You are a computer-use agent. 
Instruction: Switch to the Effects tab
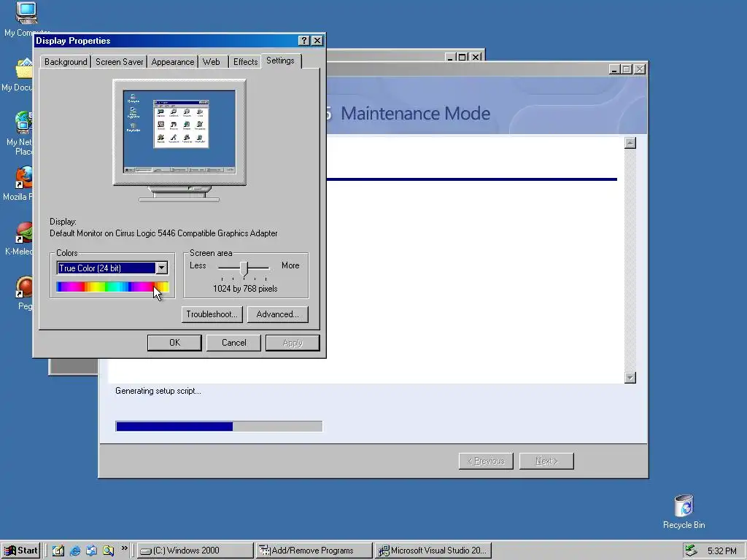click(245, 62)
